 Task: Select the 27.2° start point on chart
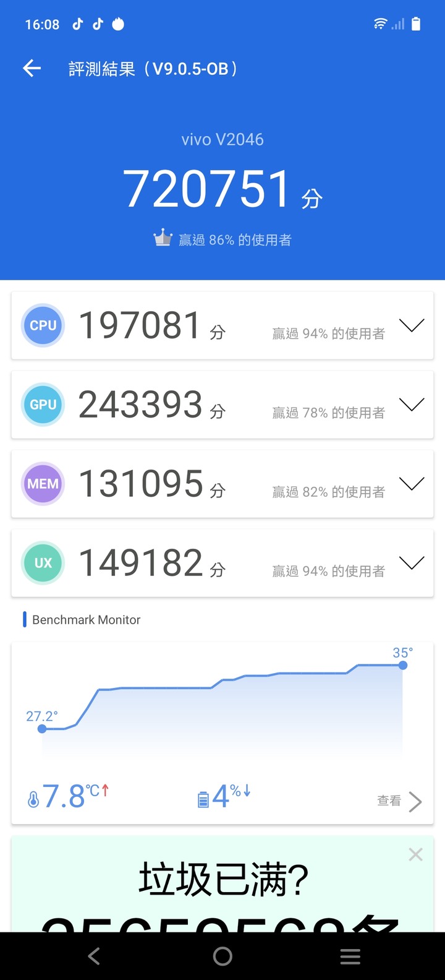point(42,729)
